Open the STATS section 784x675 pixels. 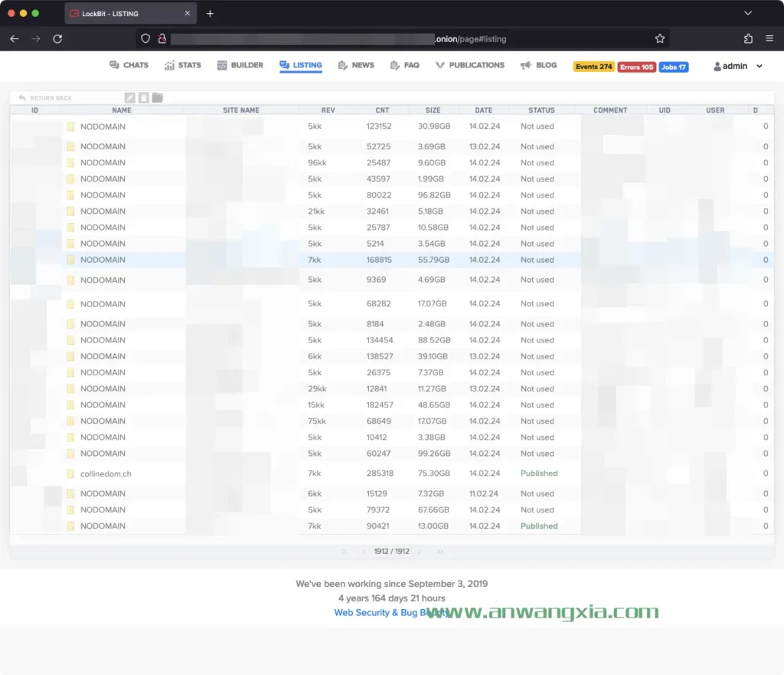182,65
